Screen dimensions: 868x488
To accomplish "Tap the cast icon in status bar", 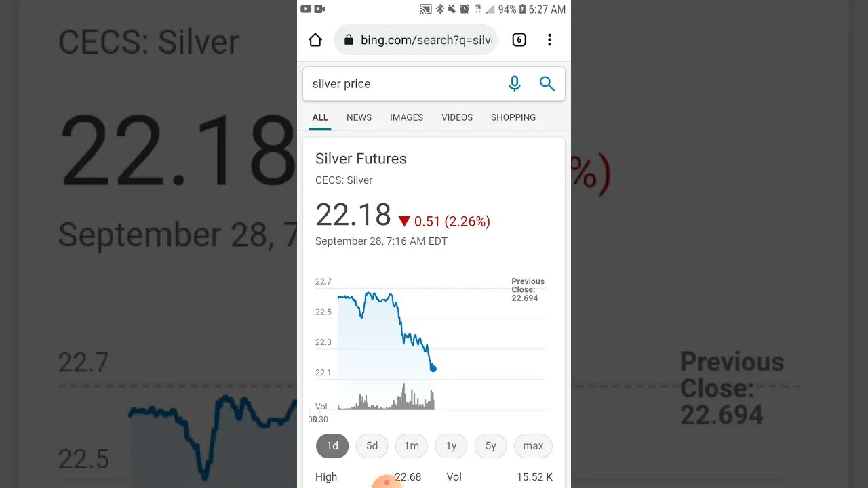I will point(425,9).
